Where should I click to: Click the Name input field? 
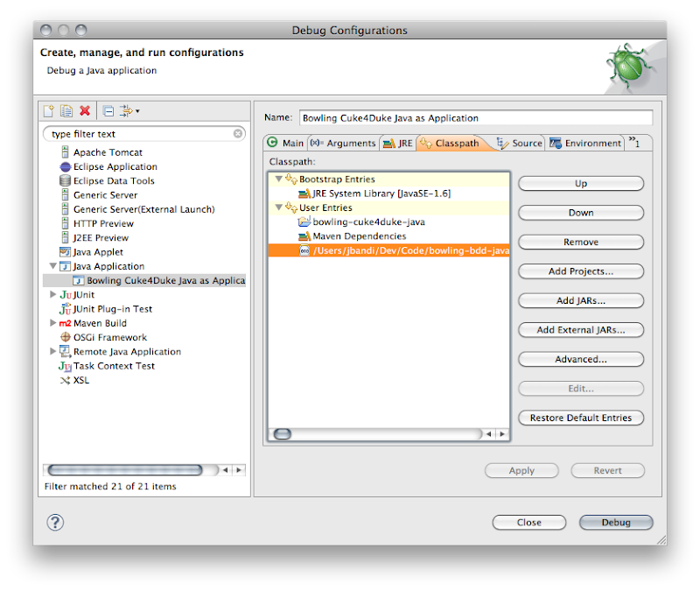[x=475, y=118]
